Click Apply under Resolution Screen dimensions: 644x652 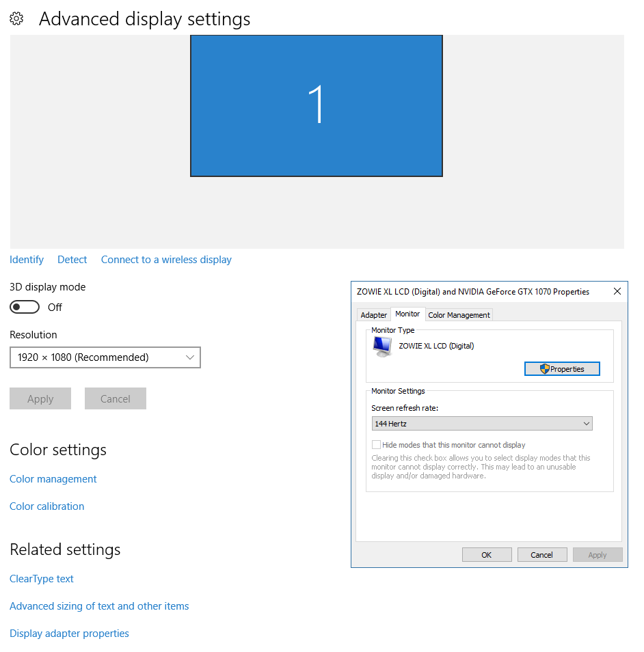pyautogui.click(x=40, y=398)
